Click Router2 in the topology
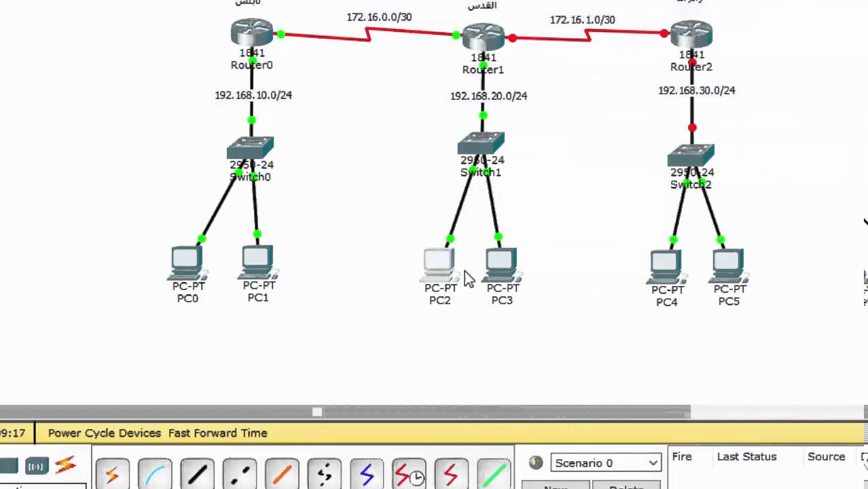 691,34
